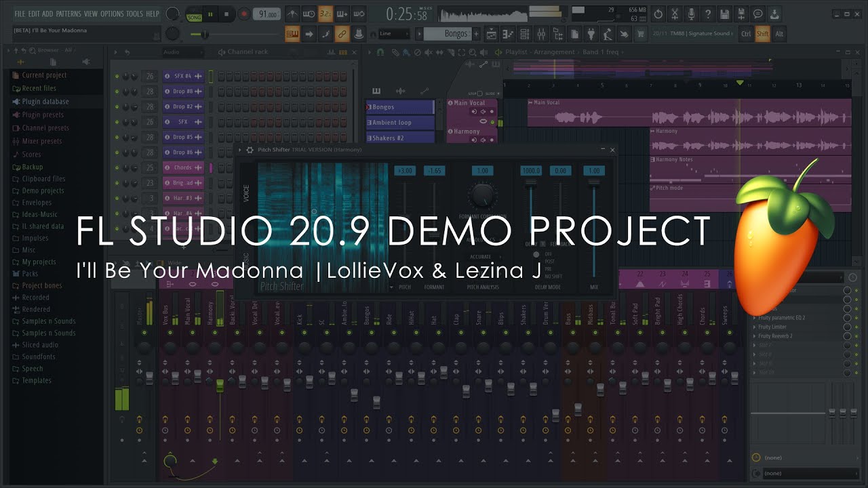Screen dimensions: 868x488
Task: Open the audio editor scissors icon
Action: tap(675, 14)
